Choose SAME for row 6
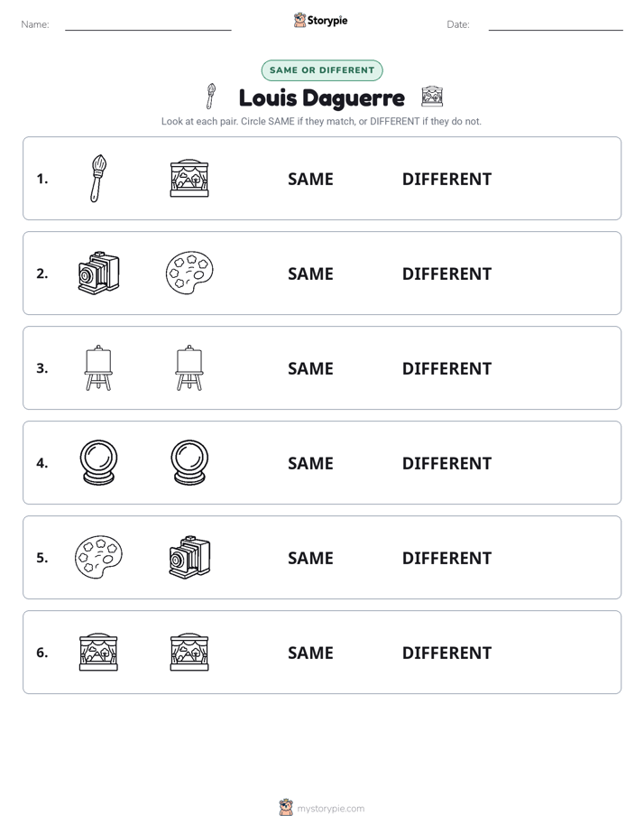The image size is (644, 834). tap(310, 653)
